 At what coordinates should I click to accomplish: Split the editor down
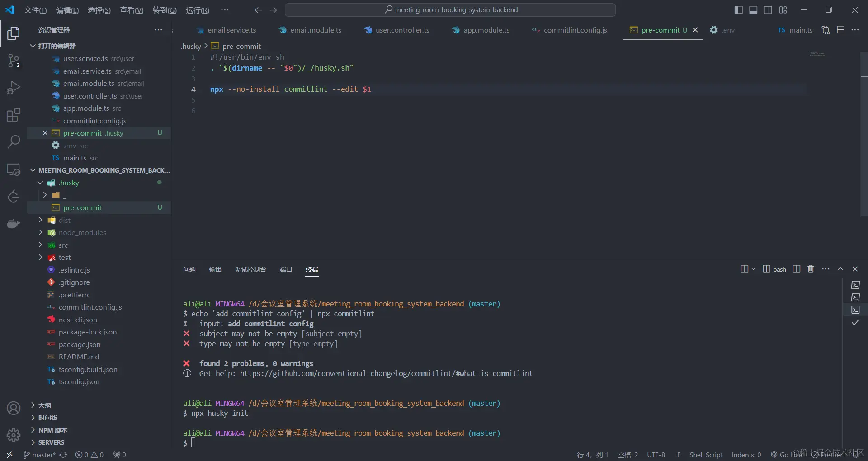841,30
